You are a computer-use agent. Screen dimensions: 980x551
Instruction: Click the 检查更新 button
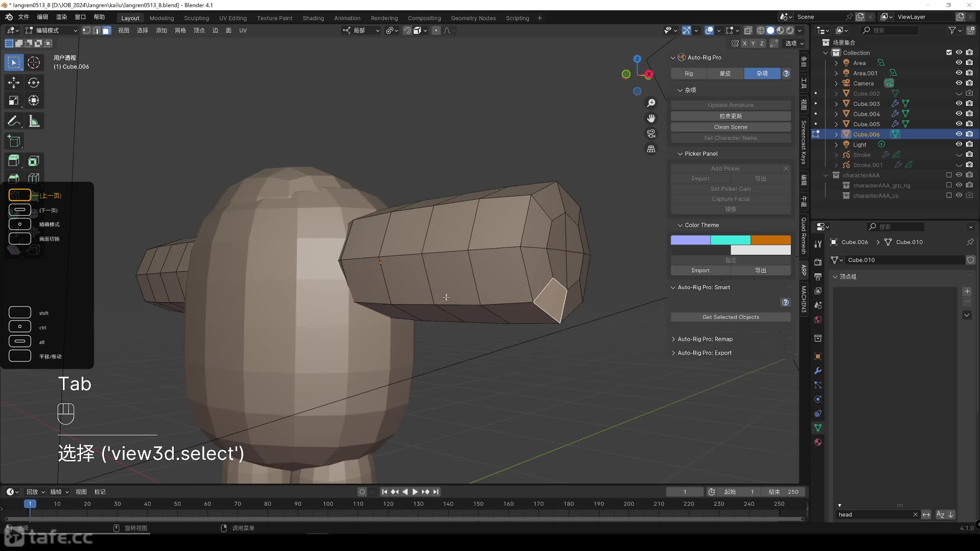tap(730, 116)
